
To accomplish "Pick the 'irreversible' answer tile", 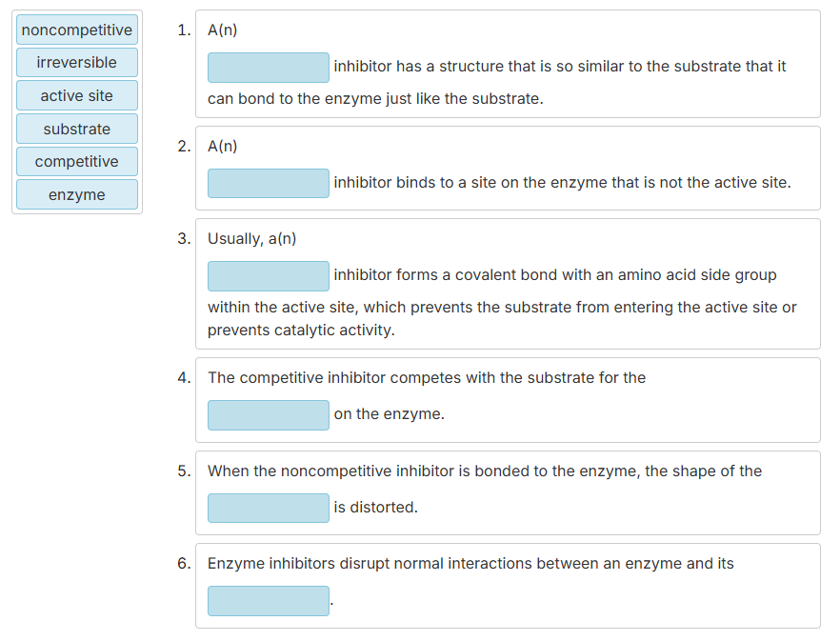I will point(76,62).
